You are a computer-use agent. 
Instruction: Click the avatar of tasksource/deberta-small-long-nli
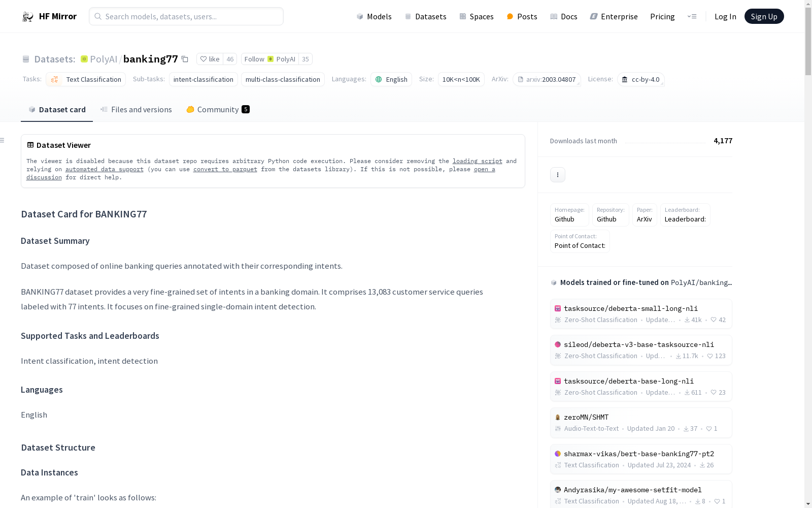tap(558, 308)
